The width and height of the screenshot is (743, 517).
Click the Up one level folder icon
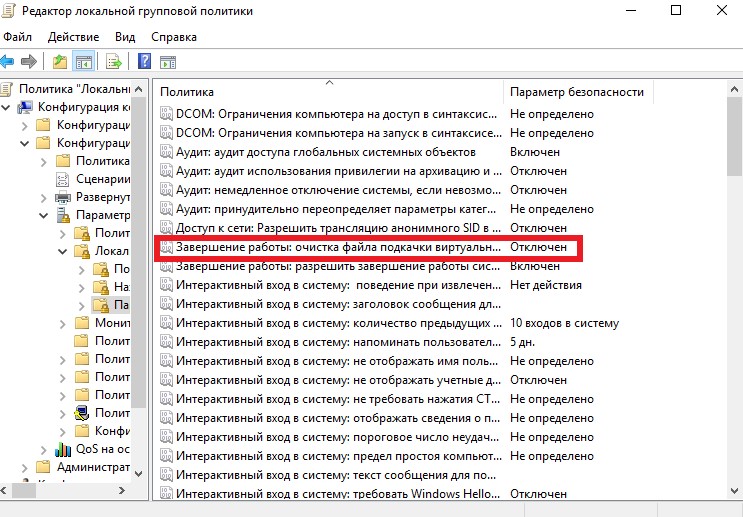point(60,62)
